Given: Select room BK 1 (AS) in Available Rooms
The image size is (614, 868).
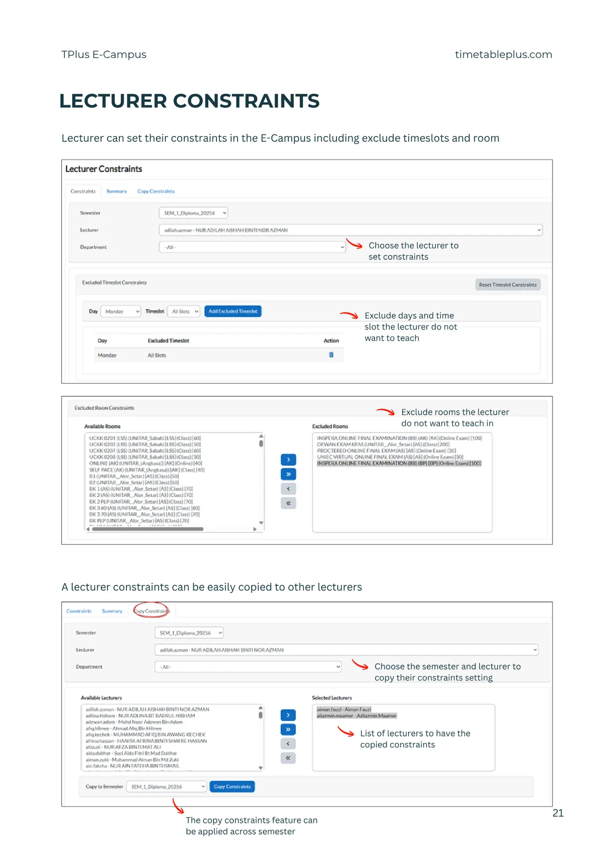Looking at the screenshot, I should pyautogui.click(x=141, y=488).
